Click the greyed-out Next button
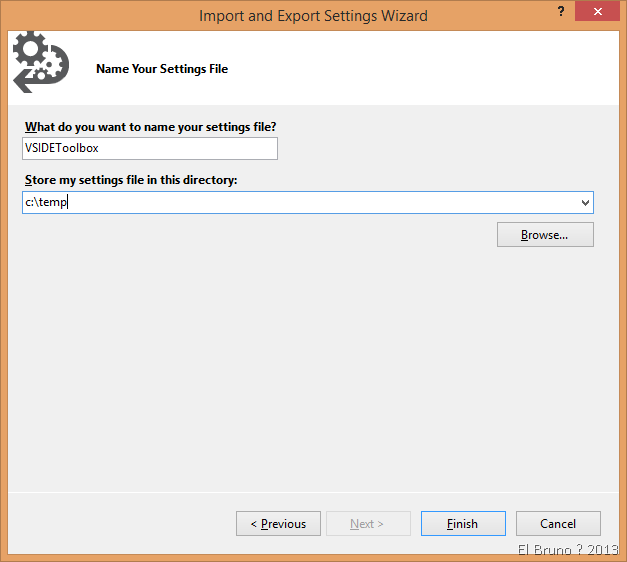The width and height of the screenshot is (627, 562). tap(368, 524)
